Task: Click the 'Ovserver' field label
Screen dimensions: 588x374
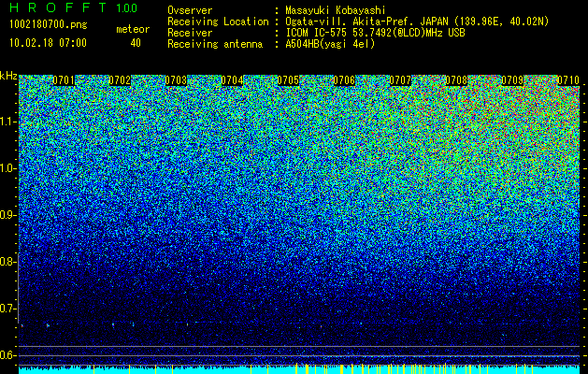Action: [x=190, y=10]
